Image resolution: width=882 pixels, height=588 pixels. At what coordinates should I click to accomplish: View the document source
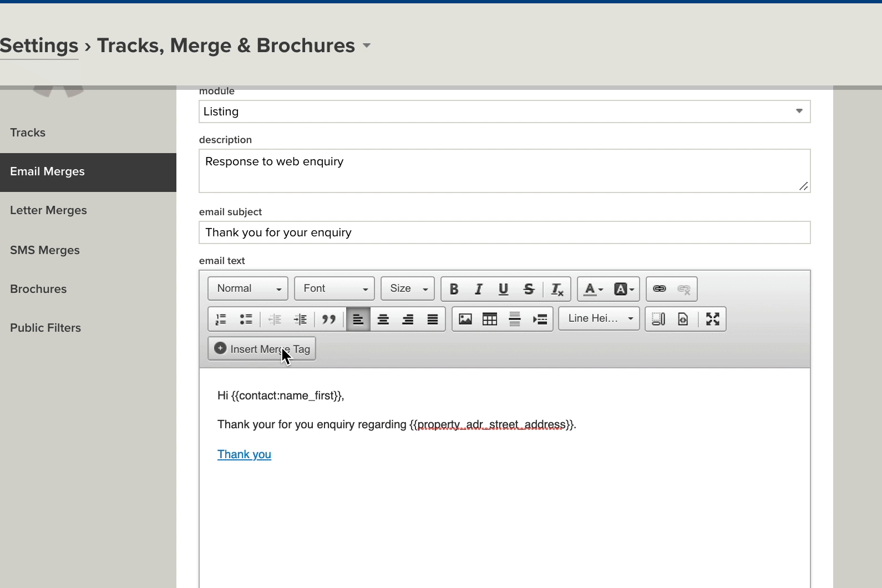tap(683, 319)
